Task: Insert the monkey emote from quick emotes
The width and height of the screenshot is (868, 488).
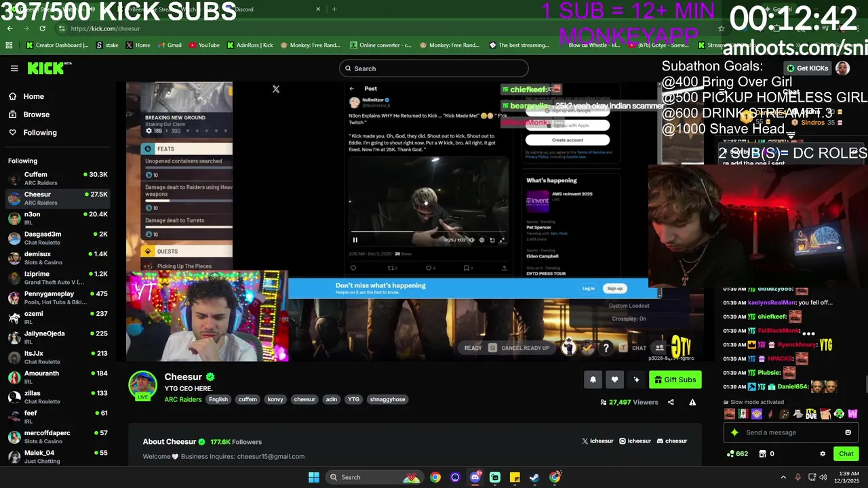Action: 757,414
